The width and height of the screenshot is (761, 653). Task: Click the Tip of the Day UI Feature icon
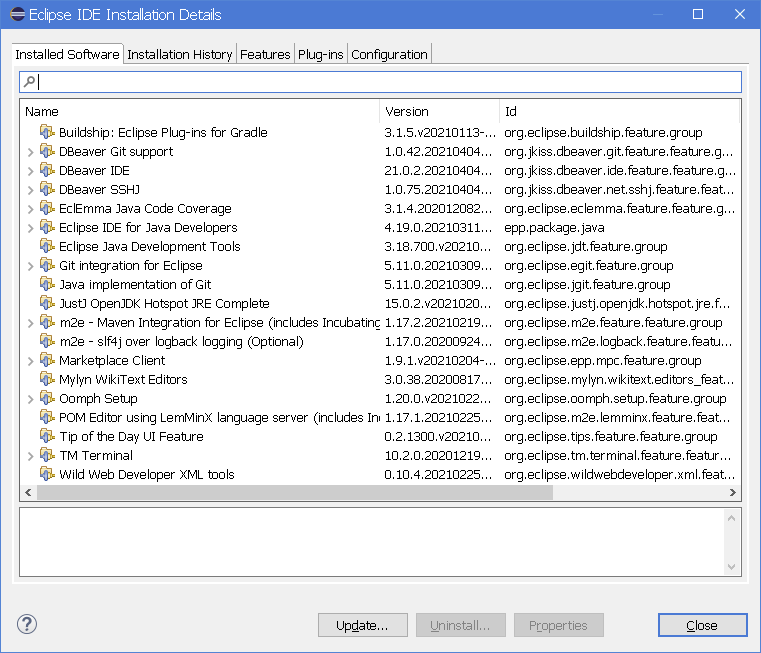coord(47,436)
